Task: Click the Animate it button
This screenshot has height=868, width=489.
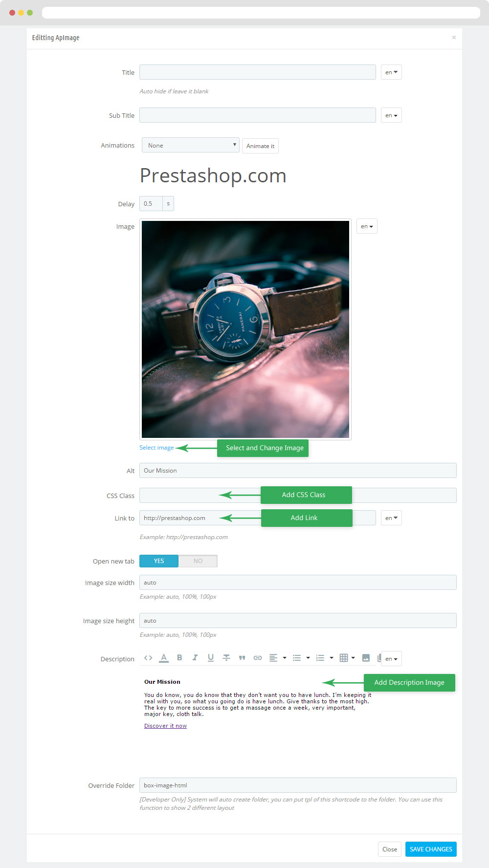Action: 260,146
